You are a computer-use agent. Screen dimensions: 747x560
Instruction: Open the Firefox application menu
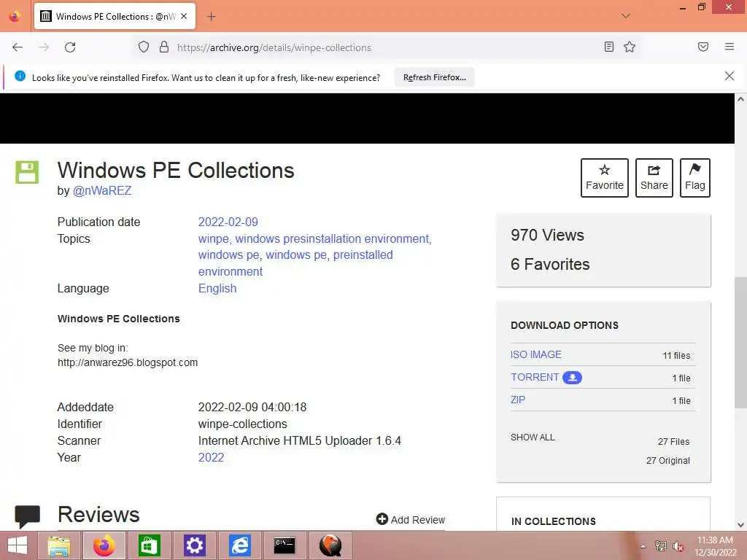(729, 47)
